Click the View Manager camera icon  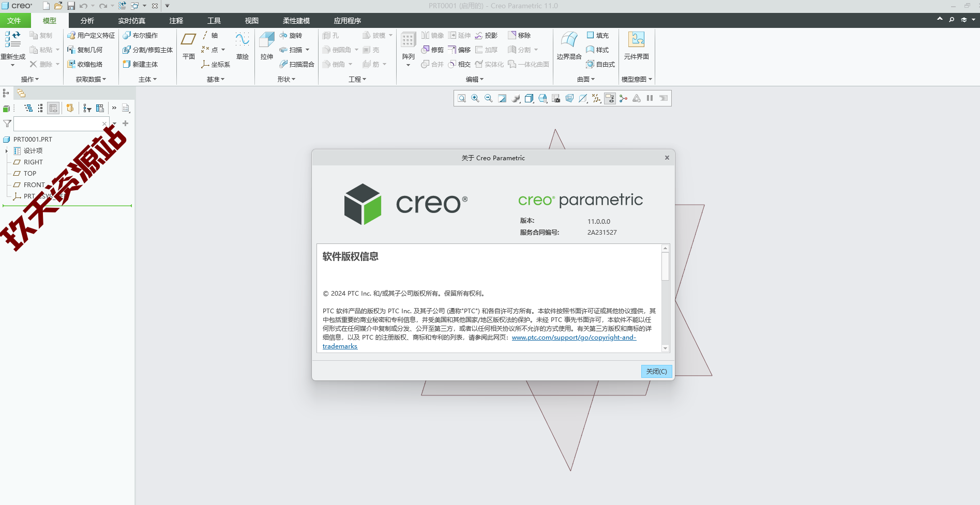[556, 98]
